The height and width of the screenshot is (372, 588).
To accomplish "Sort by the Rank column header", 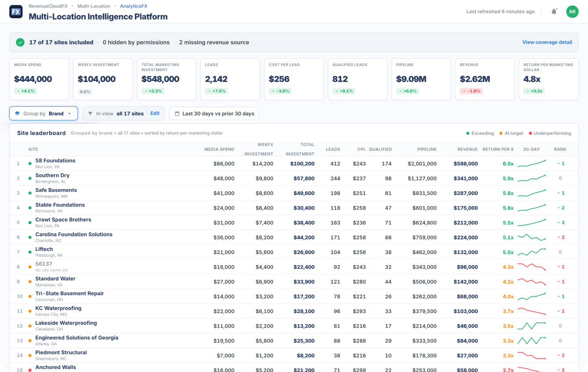I will [560, 150].
